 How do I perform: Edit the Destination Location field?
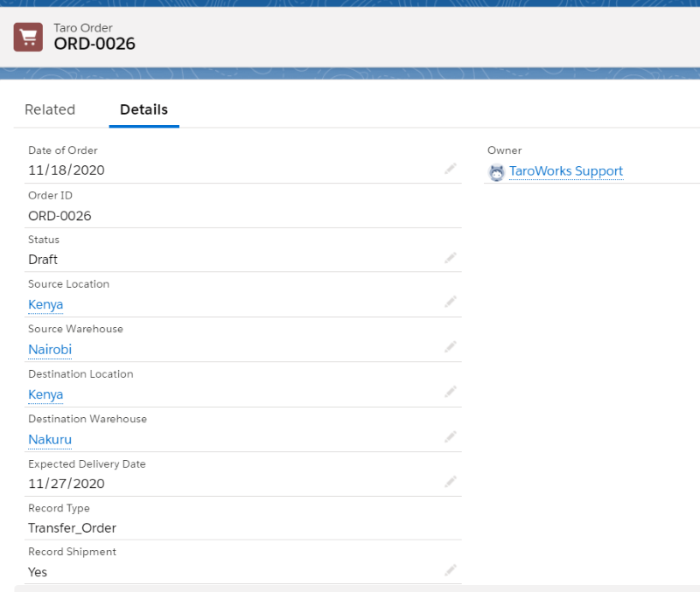(x=451, y=392)
